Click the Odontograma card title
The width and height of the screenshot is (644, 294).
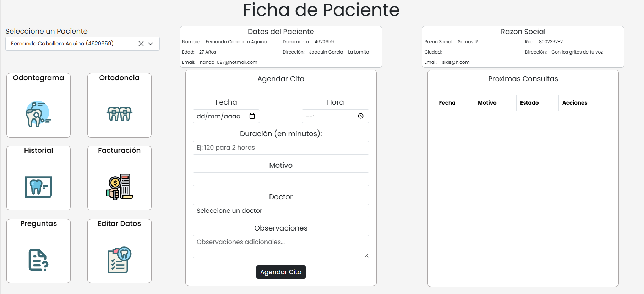tap(38, 78)
